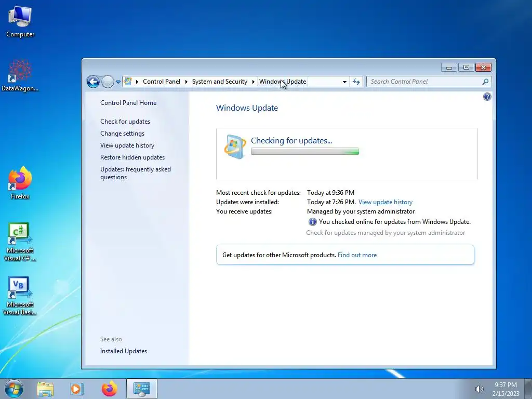The width and height of the screenshot is (532, 399).
Task: Click the Control Panel icon in address bar
Action: coord(128,82)
